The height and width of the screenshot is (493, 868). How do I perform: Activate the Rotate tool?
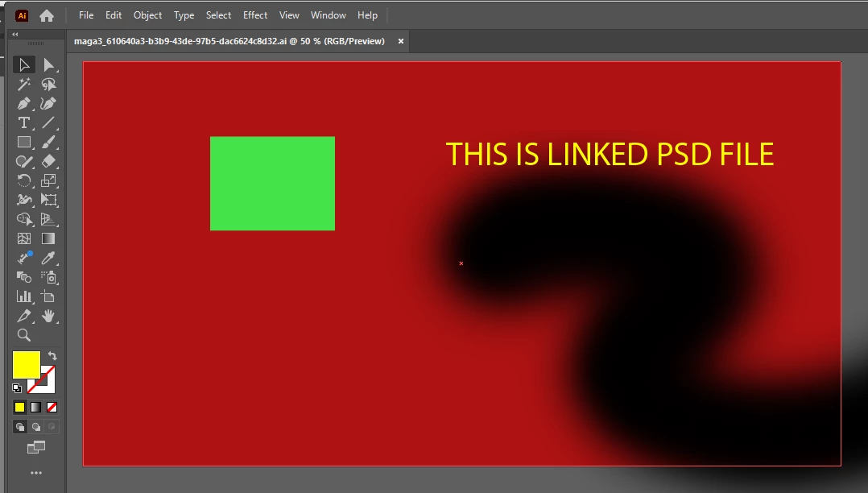[x=24, y=180]
